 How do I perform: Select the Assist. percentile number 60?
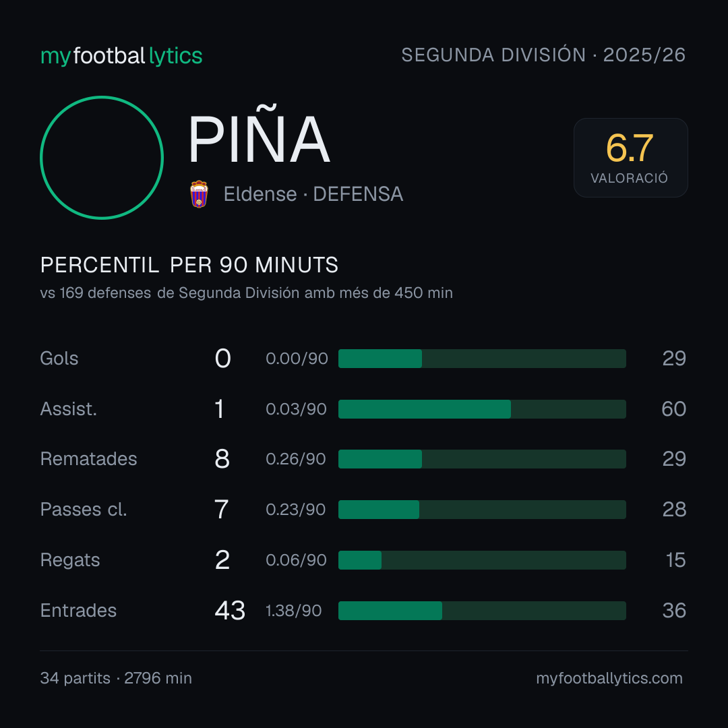[673, 409]
